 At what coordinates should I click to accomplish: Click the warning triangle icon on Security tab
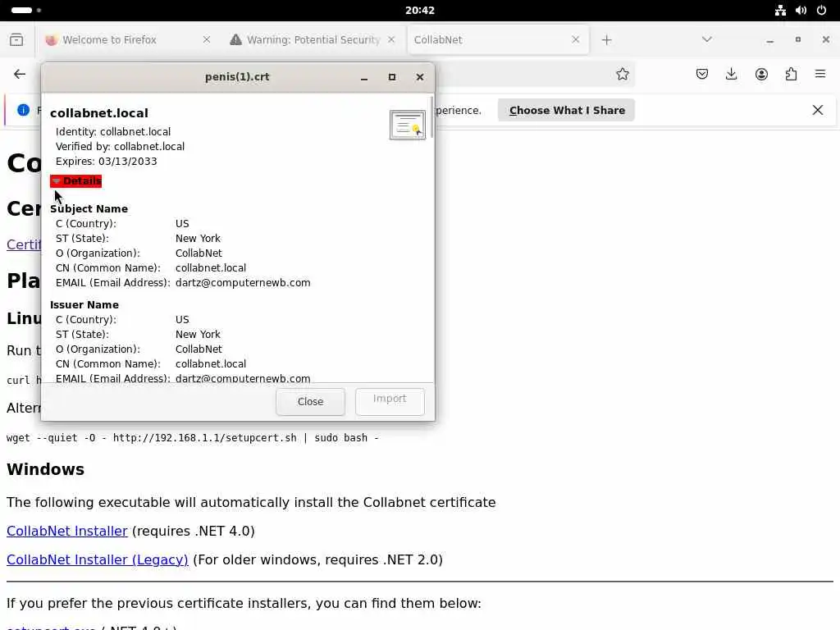(235, 39)
